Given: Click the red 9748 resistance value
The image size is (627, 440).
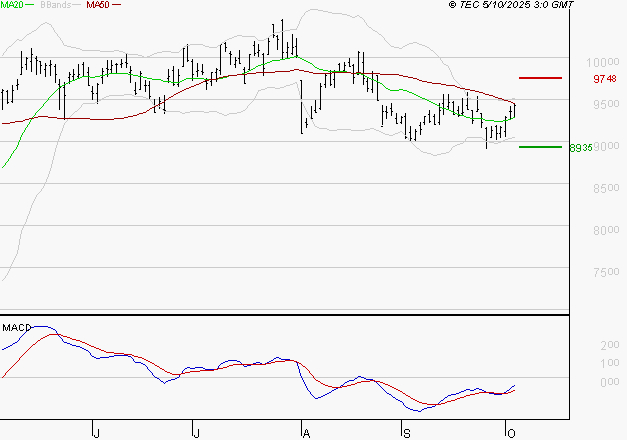Looking at the screenshot, I should click(605, 79).
